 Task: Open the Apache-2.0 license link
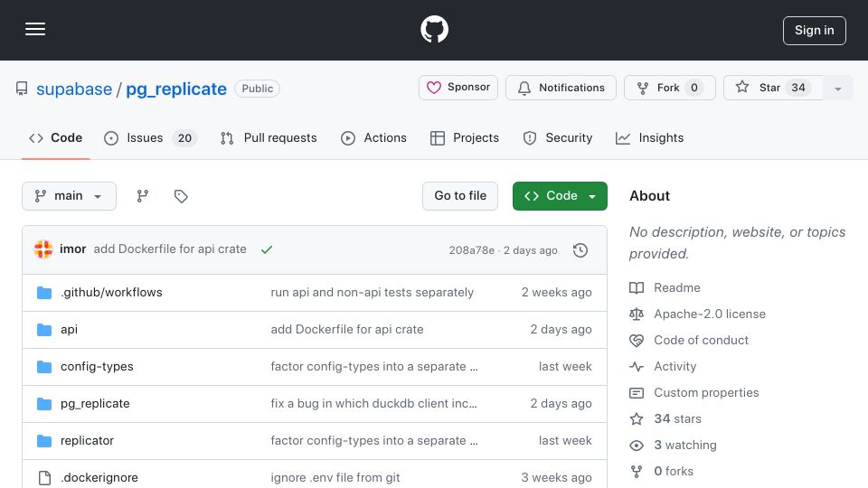coord(710,314)
